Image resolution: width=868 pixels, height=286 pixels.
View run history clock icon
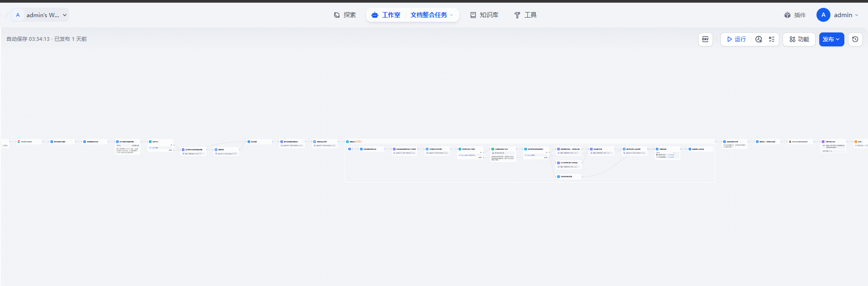point(759,39)
